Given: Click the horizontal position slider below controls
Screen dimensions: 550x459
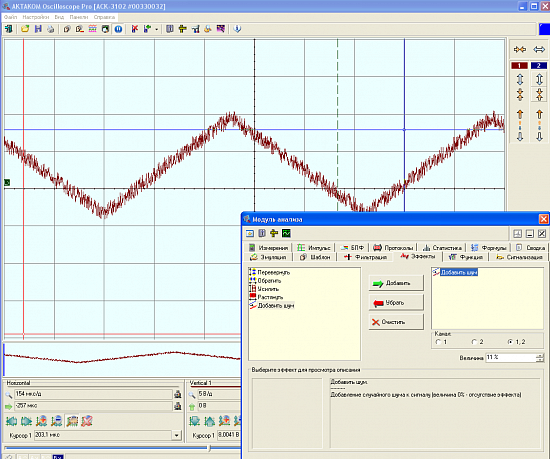Looking at the screenshot, I should [x=210, y=448].
